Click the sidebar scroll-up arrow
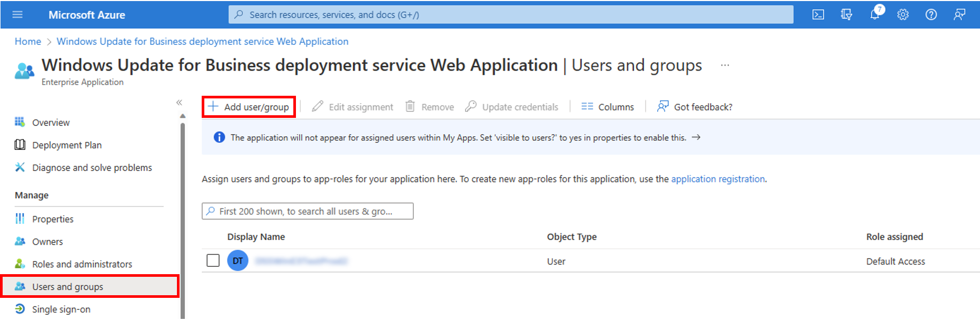 coord(183,116)
